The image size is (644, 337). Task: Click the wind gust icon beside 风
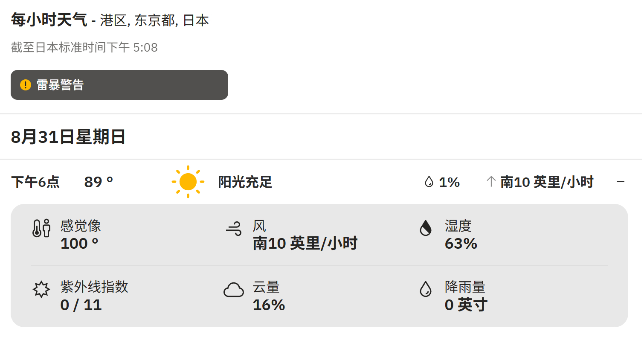pos(234,228)
